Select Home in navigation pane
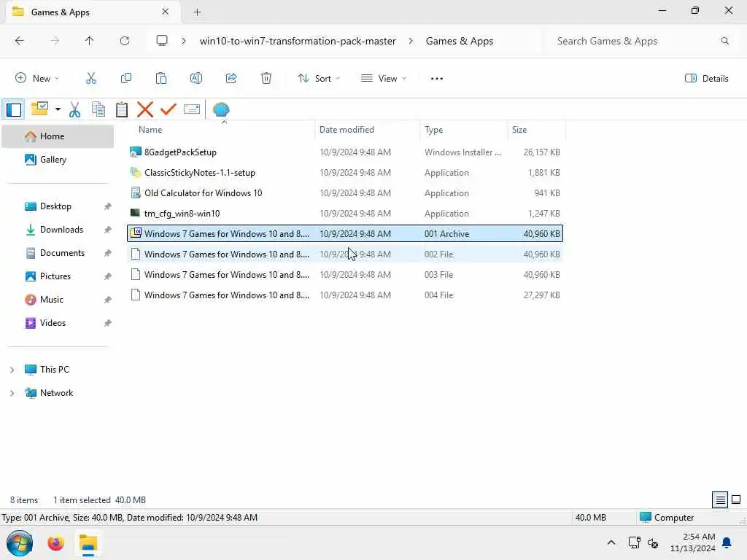 coord(58,136)
